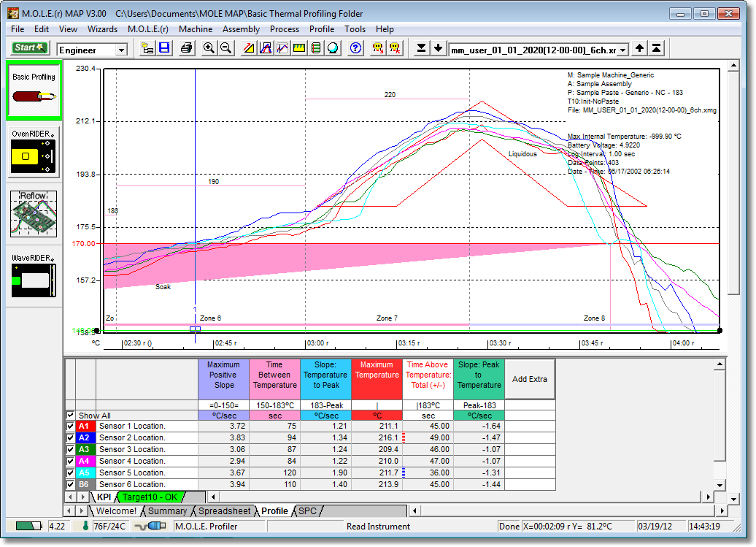Switch to the Spreadsheet tab
756x547 pixels.
224,510
